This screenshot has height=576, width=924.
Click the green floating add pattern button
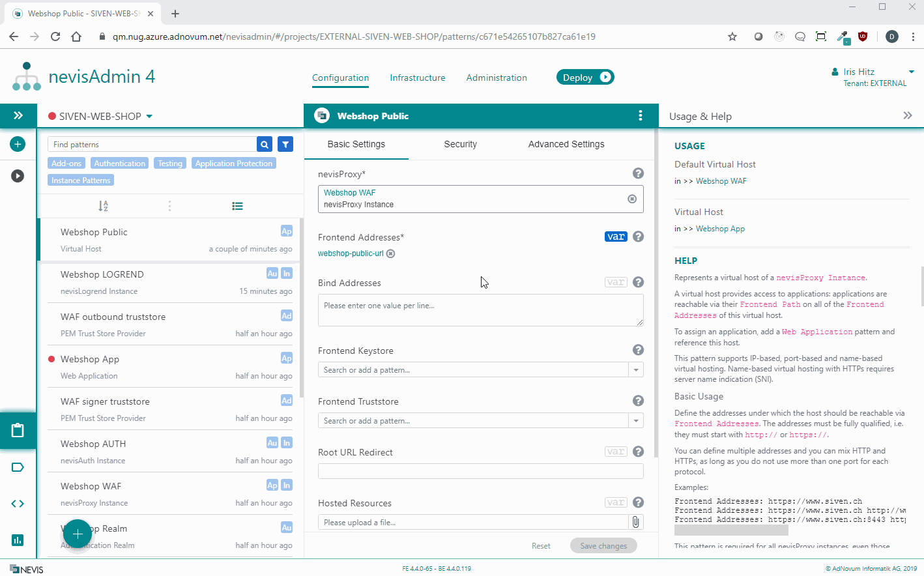pos(78,534)
